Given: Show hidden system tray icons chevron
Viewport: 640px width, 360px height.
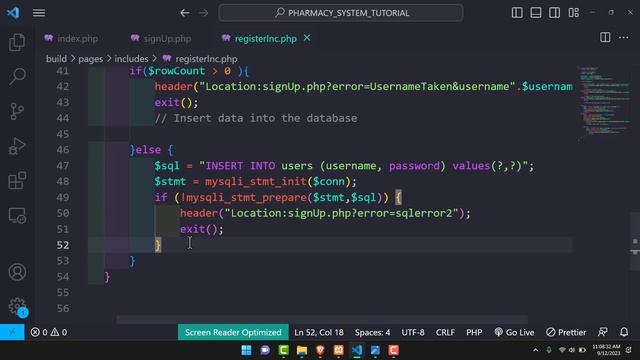Looking at the screenshot, I should coord(535,350).
